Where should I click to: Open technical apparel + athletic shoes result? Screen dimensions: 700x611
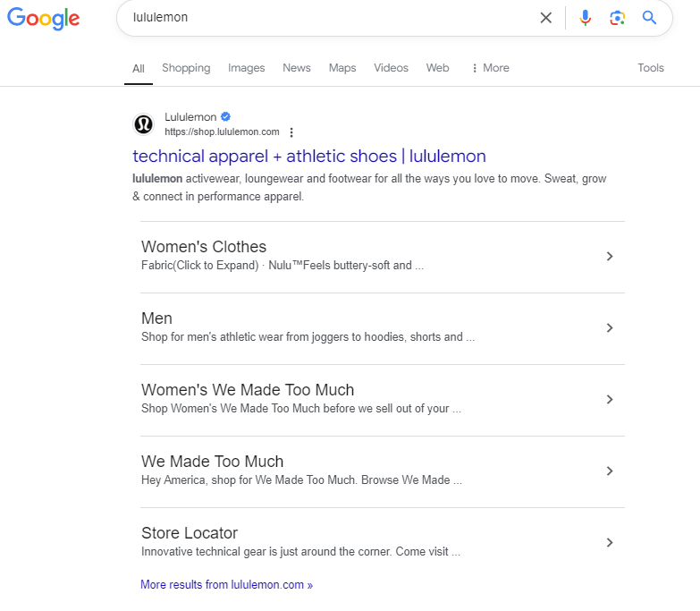pos(309,157)
